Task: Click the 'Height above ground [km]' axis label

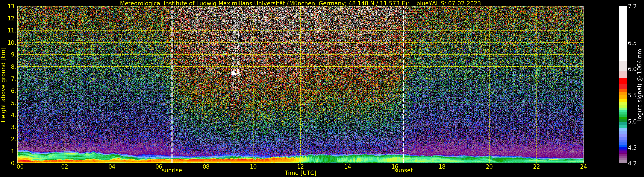Action: (x=3, y=85)
